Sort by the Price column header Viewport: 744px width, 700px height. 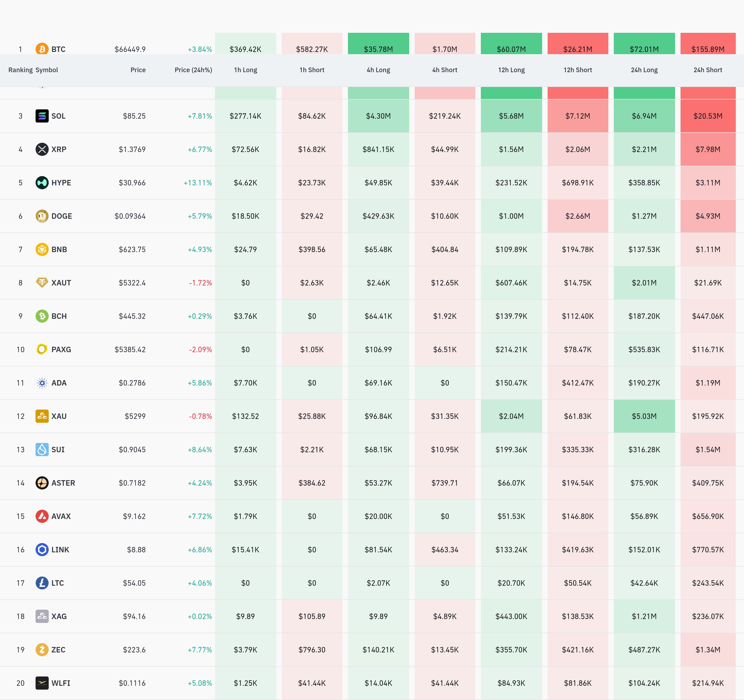138,70
